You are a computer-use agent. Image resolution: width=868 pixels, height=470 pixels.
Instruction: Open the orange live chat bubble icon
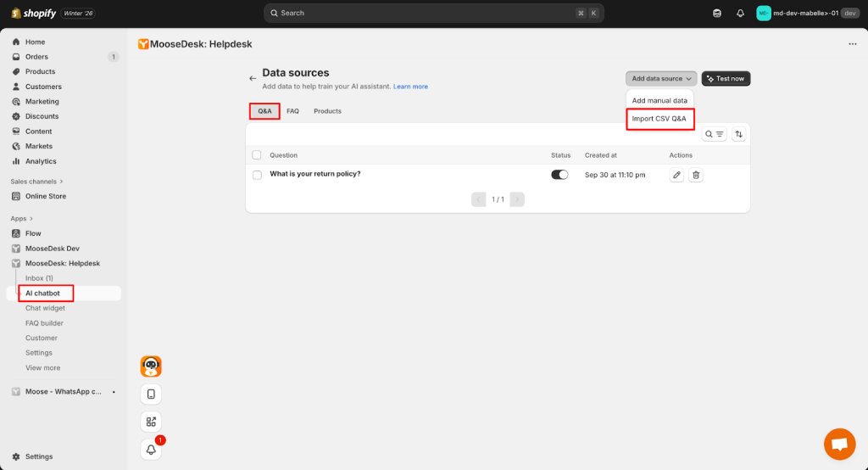(839, 444)
